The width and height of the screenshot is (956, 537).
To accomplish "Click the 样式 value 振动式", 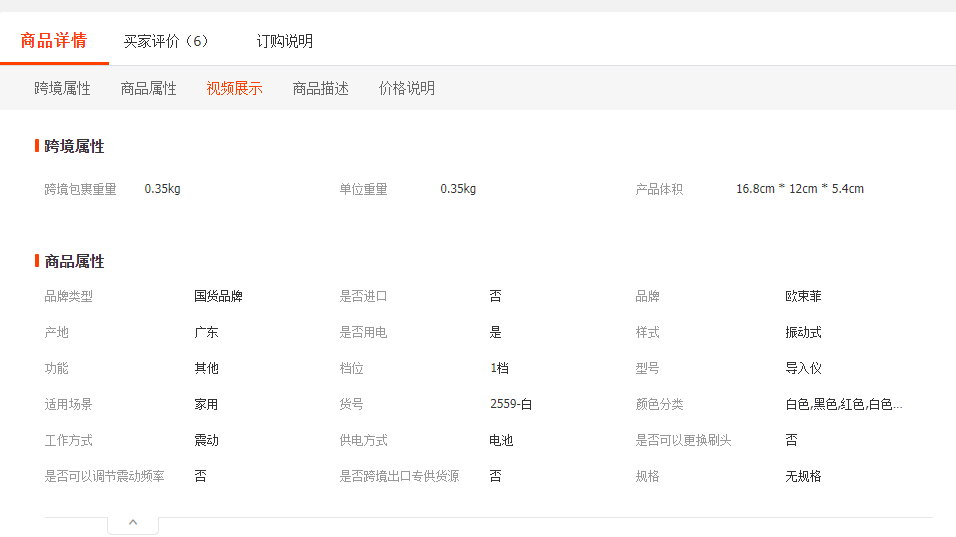I will pyautogui.click(x=803, y=333).
